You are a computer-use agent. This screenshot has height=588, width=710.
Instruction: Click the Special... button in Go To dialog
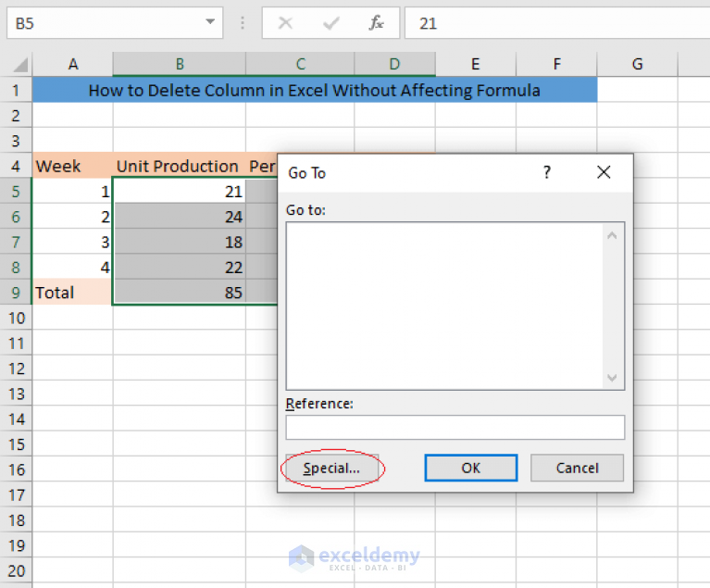point(332,468)
